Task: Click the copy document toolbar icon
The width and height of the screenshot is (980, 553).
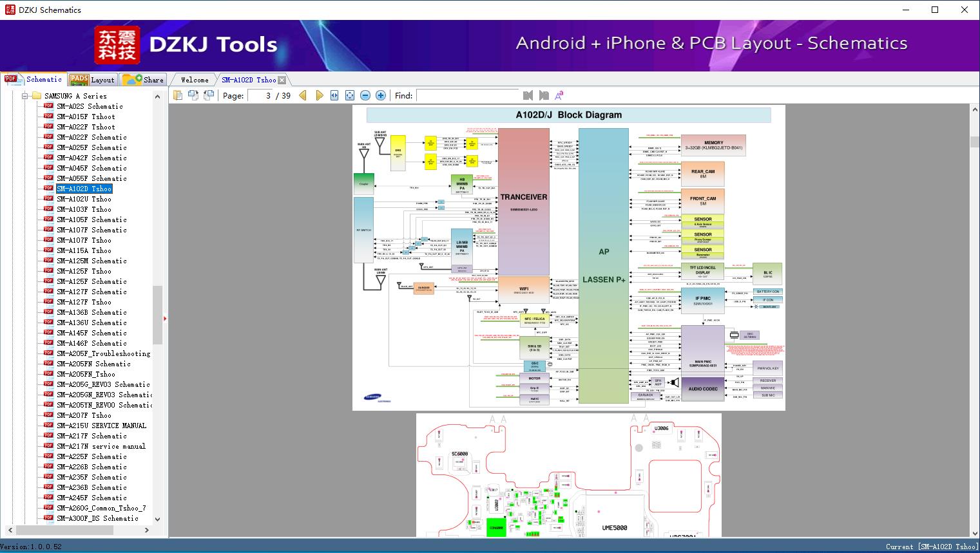Action: 178,95
